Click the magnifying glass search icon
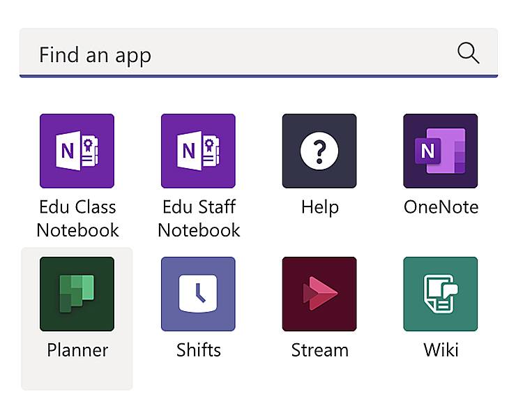The height and width of the screenshot is (420, 516). pyautogui.click(x=469, y=52)
